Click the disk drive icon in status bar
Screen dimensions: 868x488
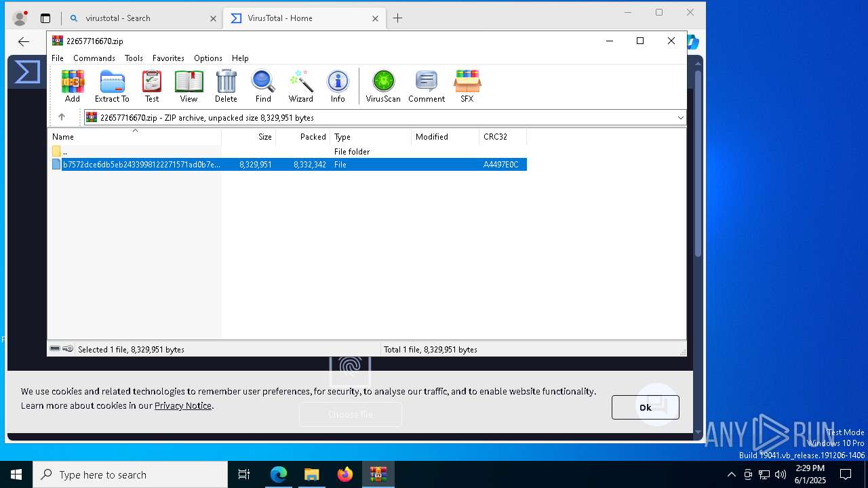(x=55, y=349)
